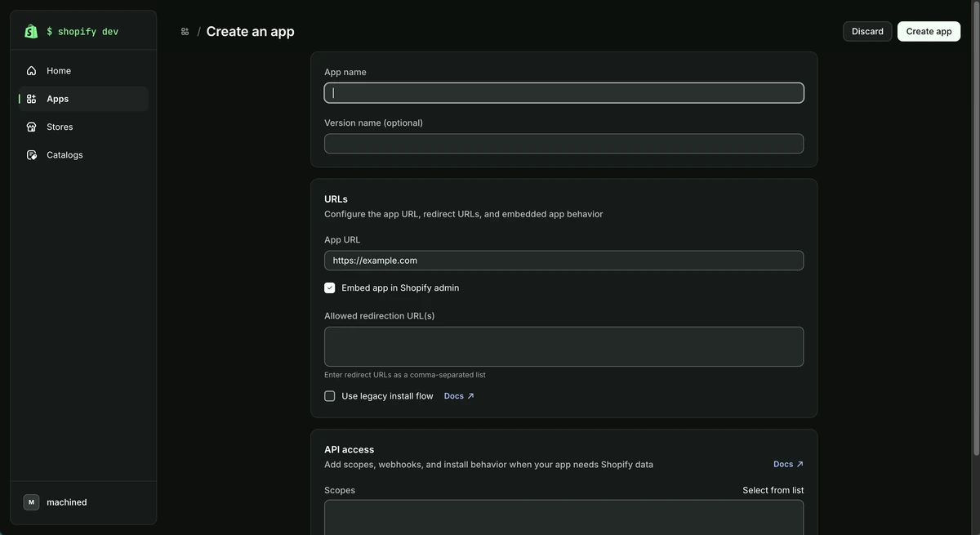Open the Home menu item
980x535 pixels.
tap(83, 71)
